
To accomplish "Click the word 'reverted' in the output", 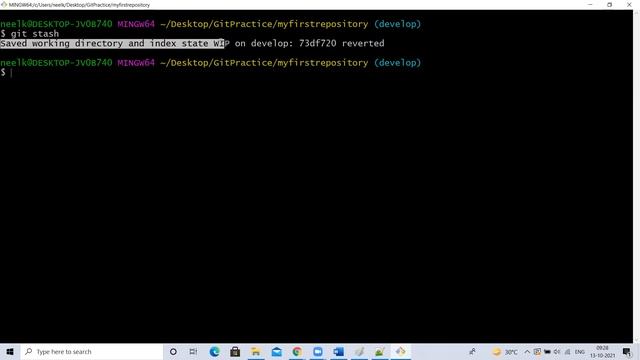I will tap(363, 43).
